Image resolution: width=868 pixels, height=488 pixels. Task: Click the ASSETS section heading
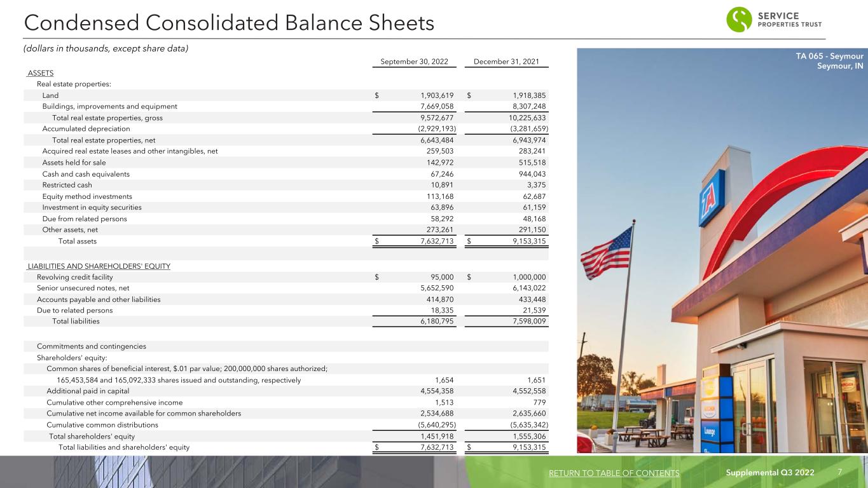coord(41,73)
